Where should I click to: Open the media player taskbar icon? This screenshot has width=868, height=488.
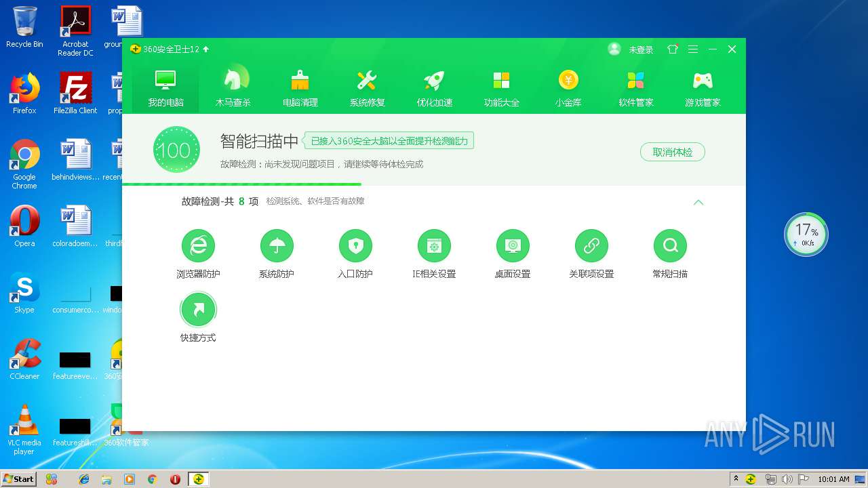(130, 479)
